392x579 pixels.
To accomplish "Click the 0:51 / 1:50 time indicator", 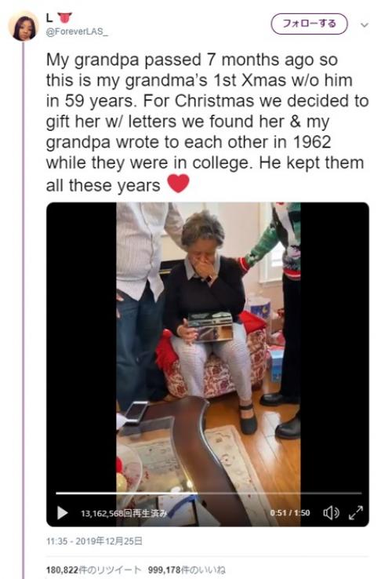I will (290, 513).
